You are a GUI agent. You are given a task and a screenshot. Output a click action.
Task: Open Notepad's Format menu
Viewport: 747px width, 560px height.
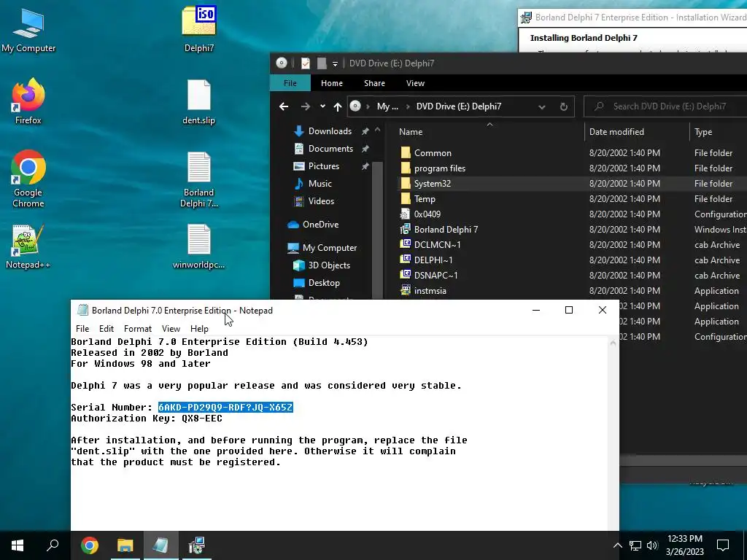coord(138,329)
